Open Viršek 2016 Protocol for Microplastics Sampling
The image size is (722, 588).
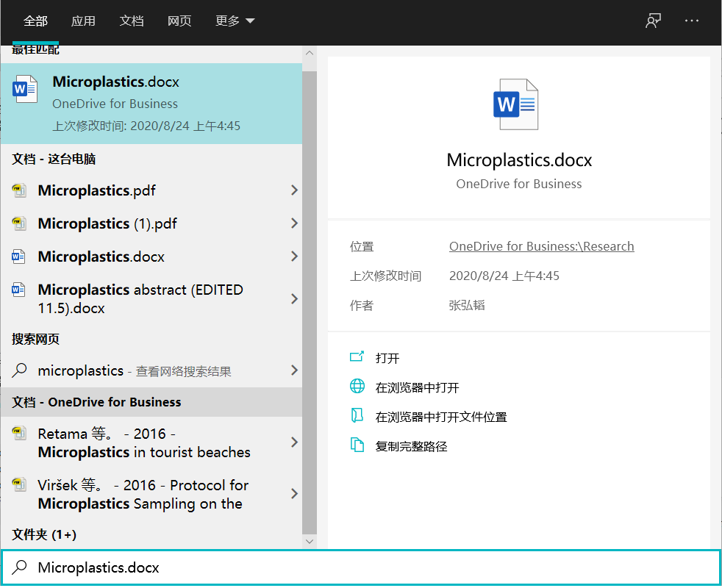coord(151,494)
